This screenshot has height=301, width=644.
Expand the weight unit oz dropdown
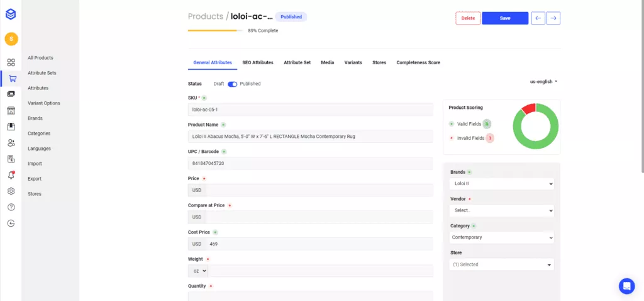198,271
